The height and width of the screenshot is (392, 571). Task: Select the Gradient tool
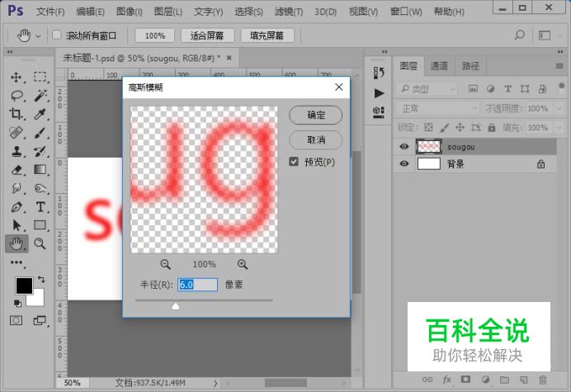pos(40,170)
